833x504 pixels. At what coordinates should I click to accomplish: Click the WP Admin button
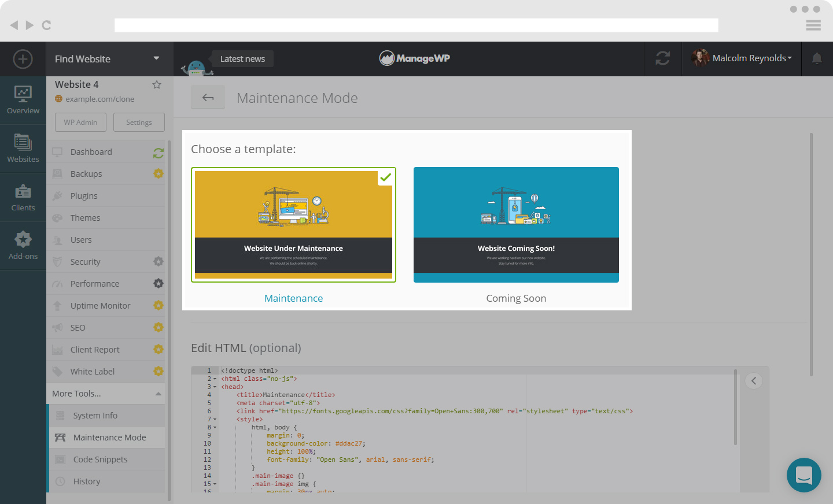80,123
